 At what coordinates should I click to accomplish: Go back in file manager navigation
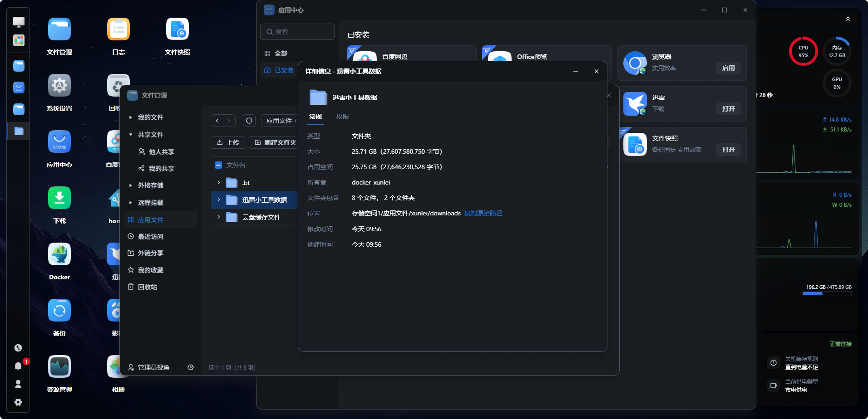coord(217,121)
